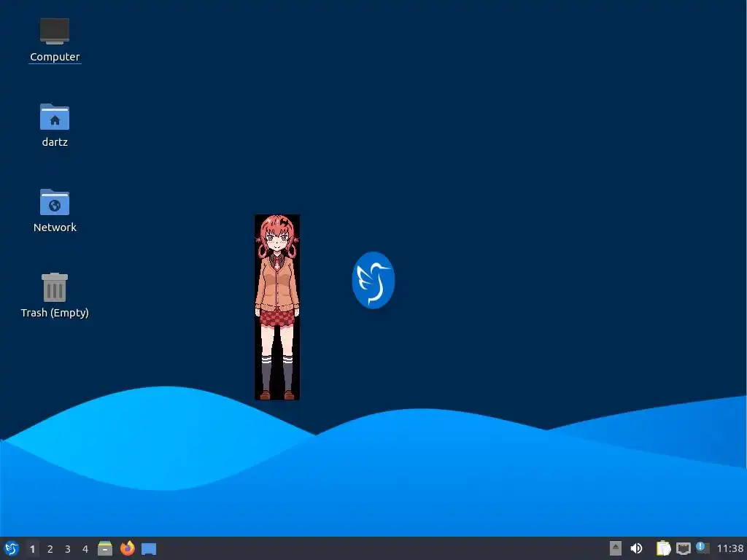Open the update notification tray icon

[x=703, y=548]
